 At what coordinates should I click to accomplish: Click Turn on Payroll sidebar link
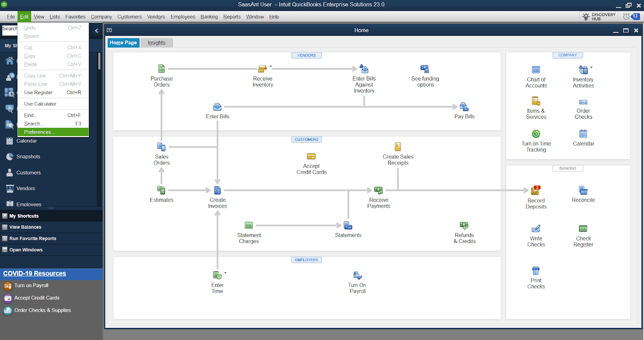point(31,286)
